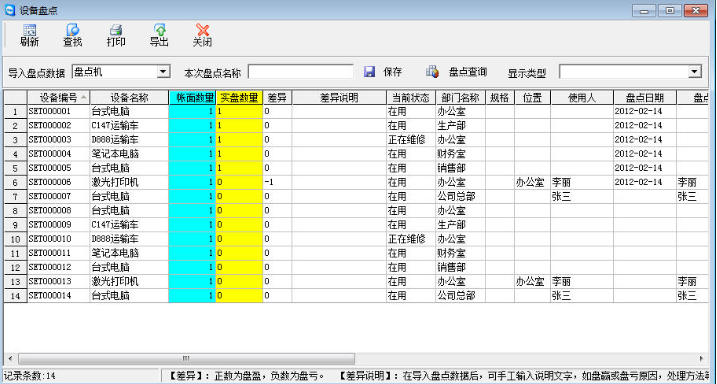Click cell SET000013

pyautogui.click(x=59, y=282)
